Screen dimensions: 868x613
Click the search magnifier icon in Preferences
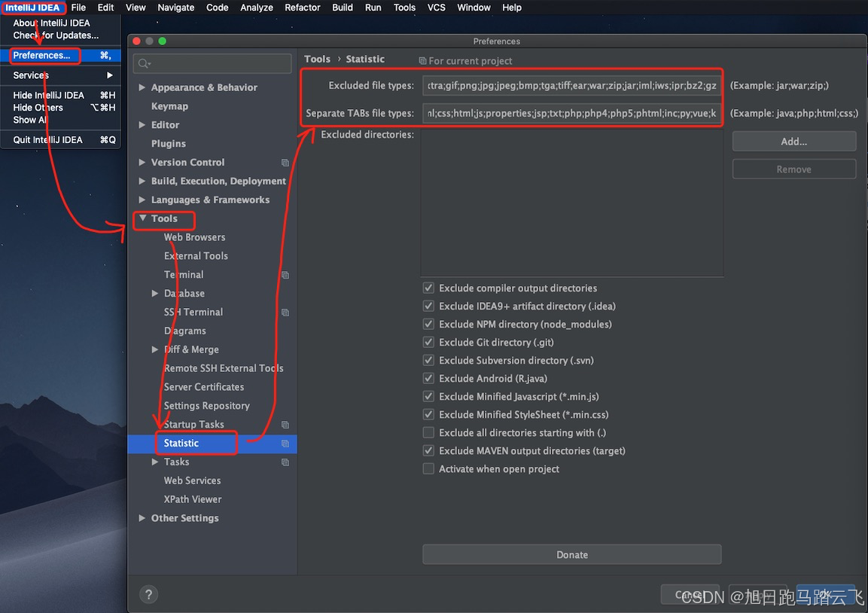pos(144,64)
